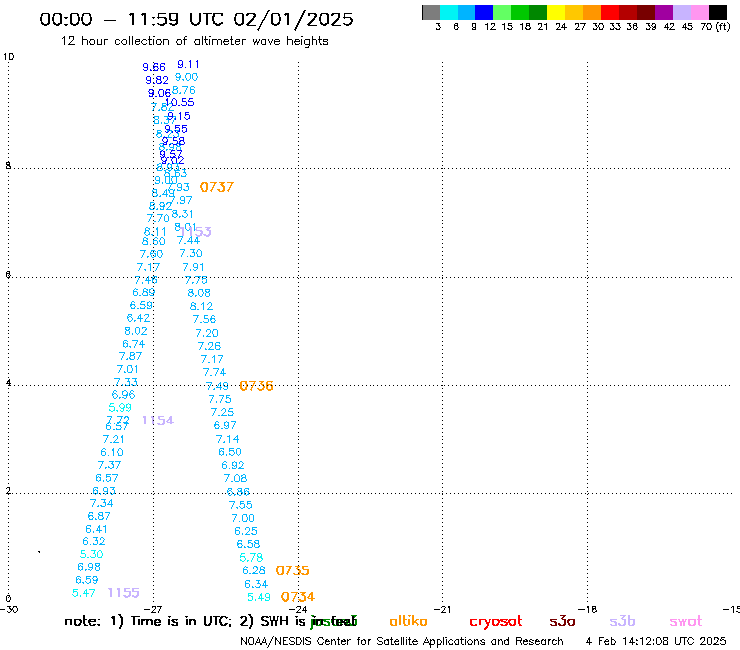
Task: Click the orange time stamp 0736
Action: (256, 386)
